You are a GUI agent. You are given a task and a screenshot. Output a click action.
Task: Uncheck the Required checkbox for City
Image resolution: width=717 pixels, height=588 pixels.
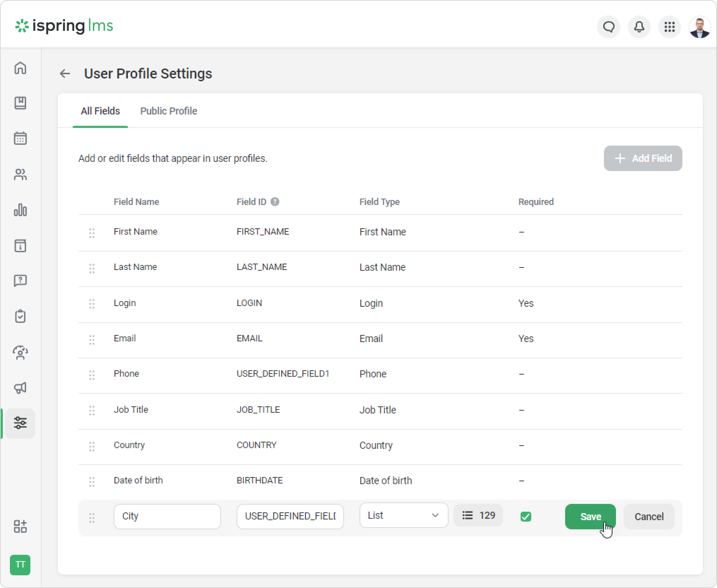click(x=526, y=517)
